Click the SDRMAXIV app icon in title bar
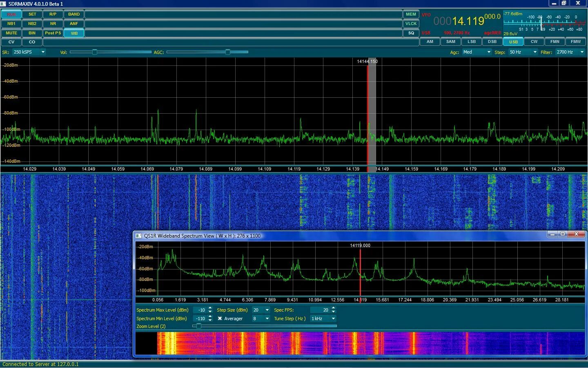The width and height of the screenshot is (588, 368). click(x=3, y=4)
